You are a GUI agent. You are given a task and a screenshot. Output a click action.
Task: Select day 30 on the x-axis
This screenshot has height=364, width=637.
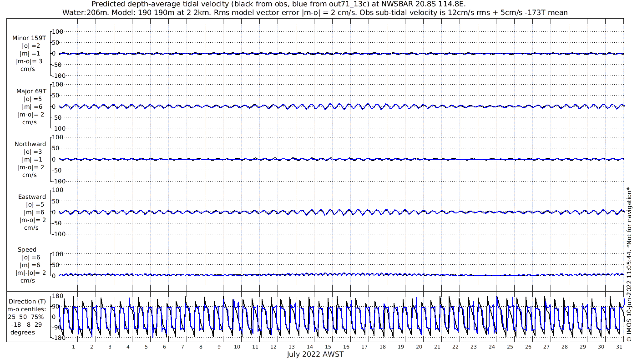click(x=601, y=347)
